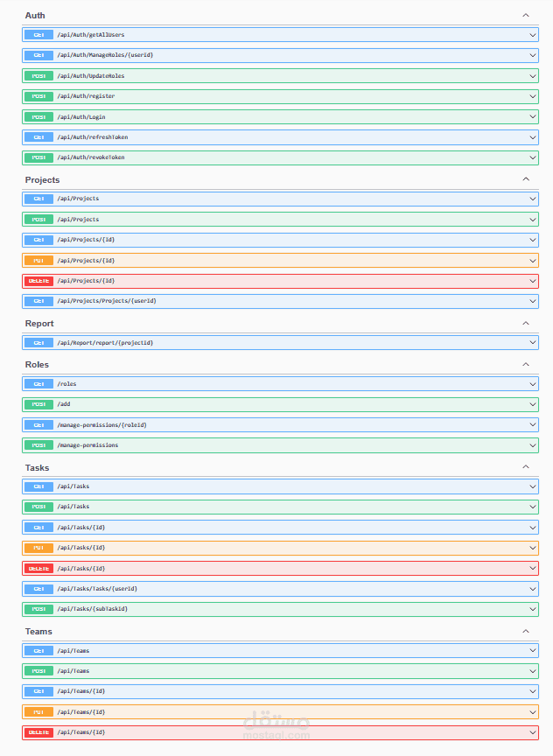
Task: Click the PUT badge for /api/Projects/{id}
Action: 39,261
